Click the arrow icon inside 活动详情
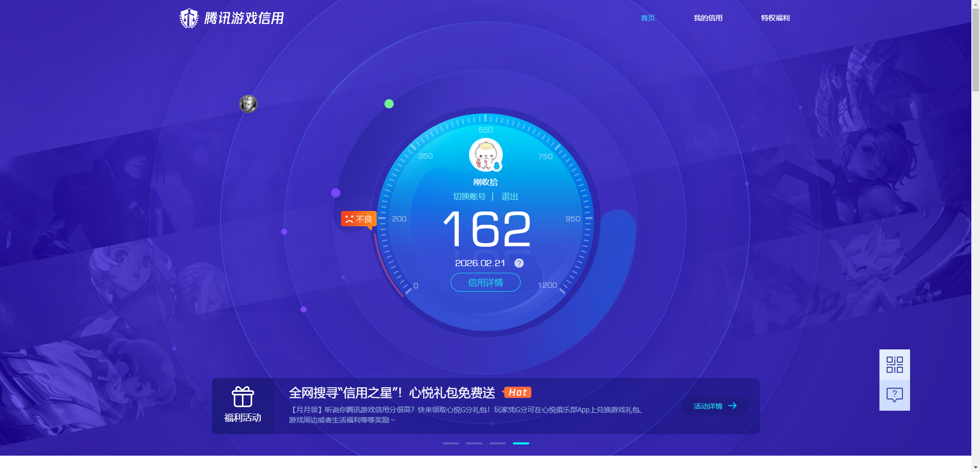Screen dimensions: 980x472 pos(733,406)
